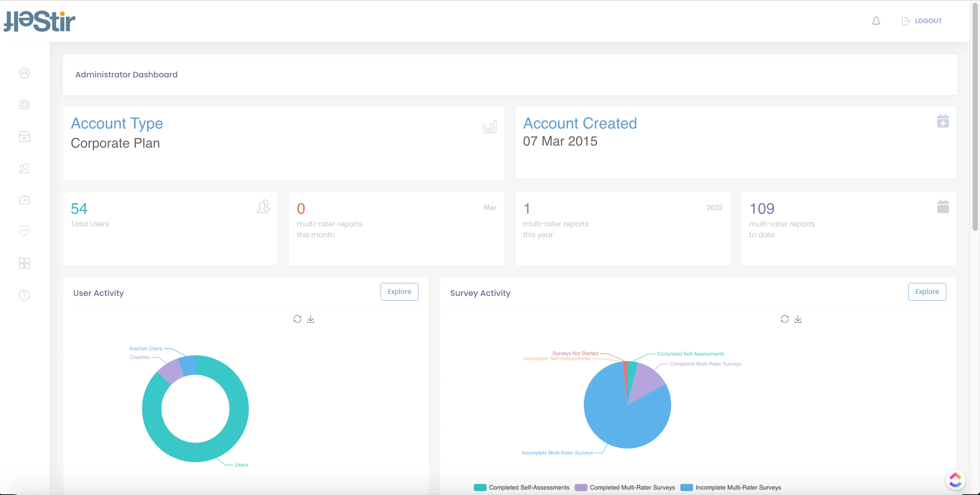Click the notification bell in top bar
Viewport: 980px width, 495px height.
pos(876,21)
